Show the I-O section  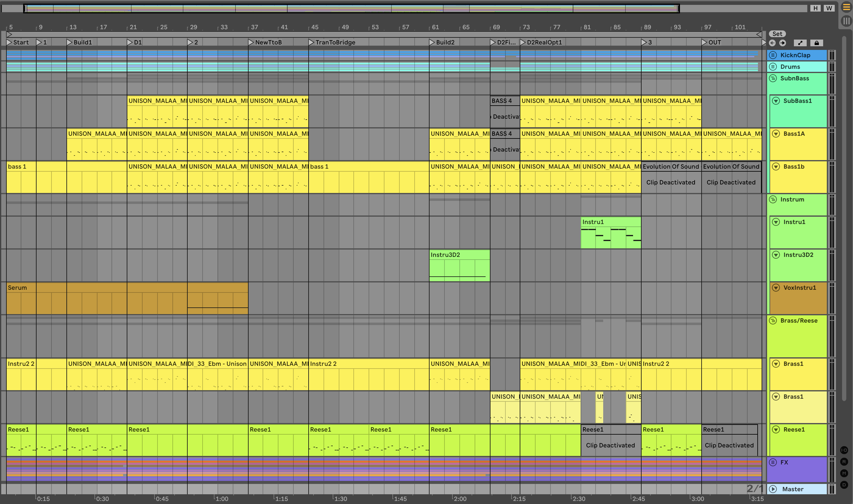[844, 450]
